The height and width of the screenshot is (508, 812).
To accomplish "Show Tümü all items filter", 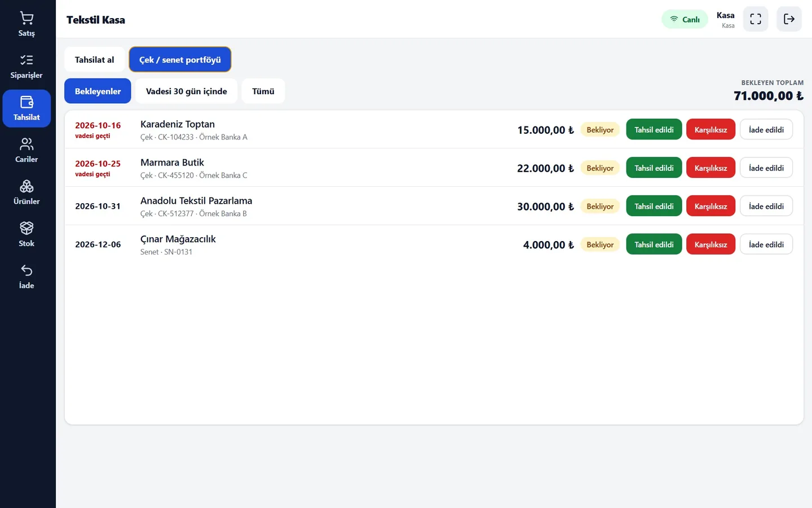I will (x=263, y=91).
